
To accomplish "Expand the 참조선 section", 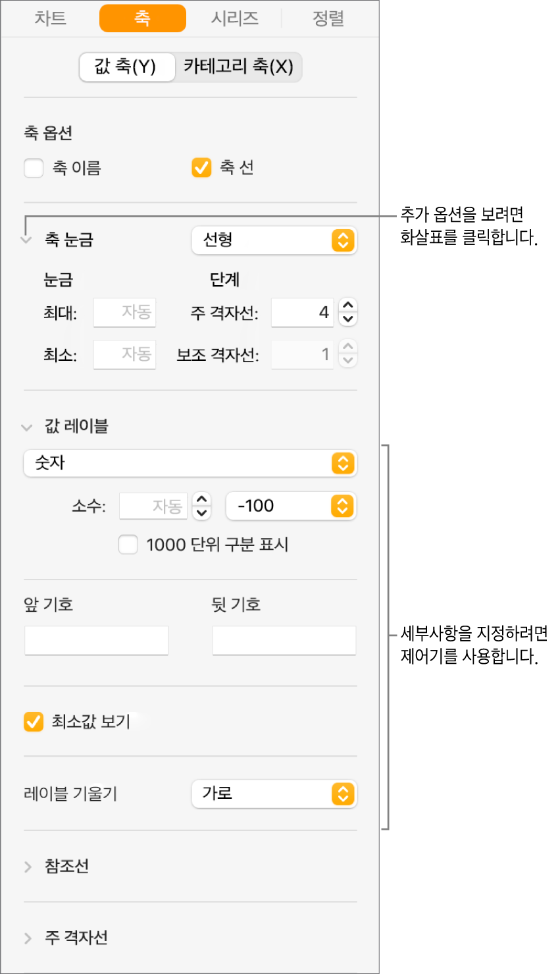I will 28,867.
